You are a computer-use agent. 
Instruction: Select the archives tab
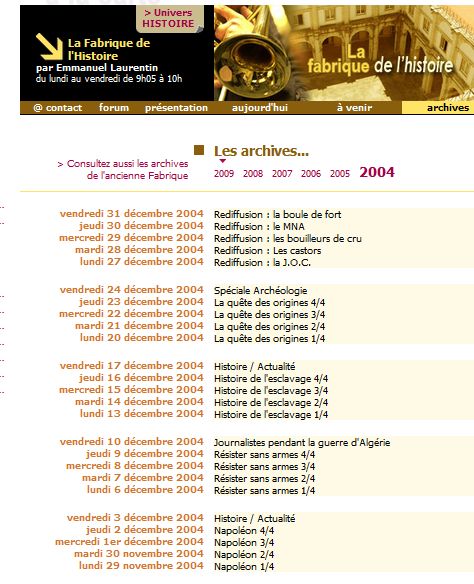point(448,108)
